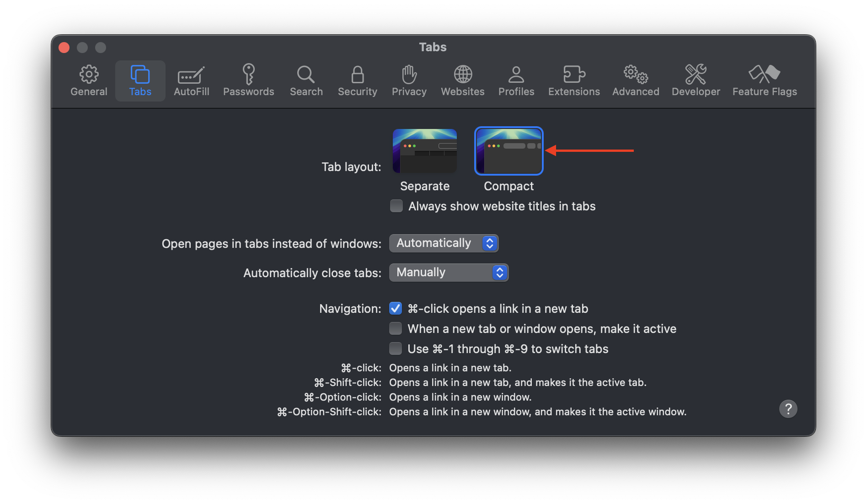The height and width of the screenshot is (504, 867).
Task: Click 'Opens a link in a new tab.' text
Action: (450, 368)
